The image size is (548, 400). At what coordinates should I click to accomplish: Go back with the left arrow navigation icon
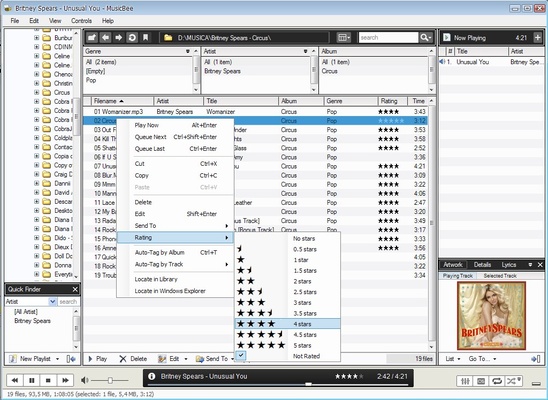[106, 37]
